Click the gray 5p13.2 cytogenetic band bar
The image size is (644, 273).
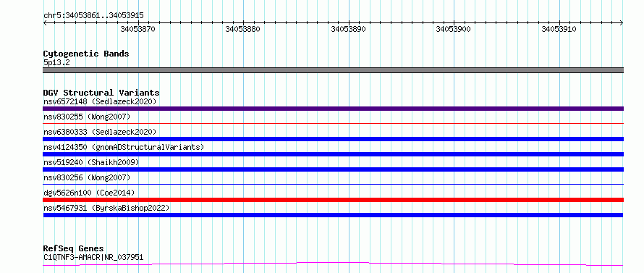pyautogui.click(x=333, y=70)
